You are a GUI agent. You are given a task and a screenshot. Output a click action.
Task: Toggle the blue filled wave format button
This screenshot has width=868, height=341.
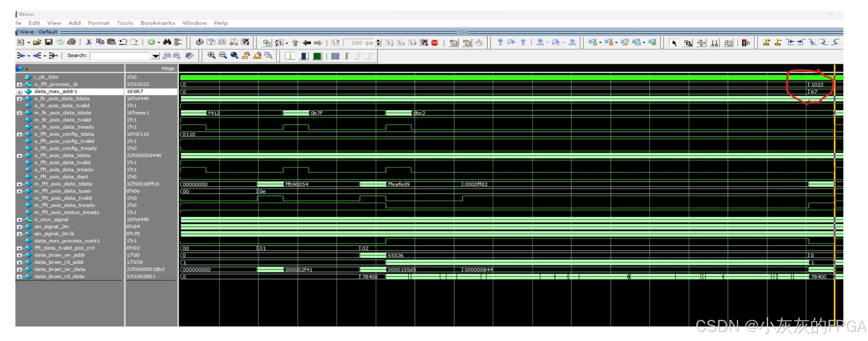pyautogui.click(x=304, y=56)
